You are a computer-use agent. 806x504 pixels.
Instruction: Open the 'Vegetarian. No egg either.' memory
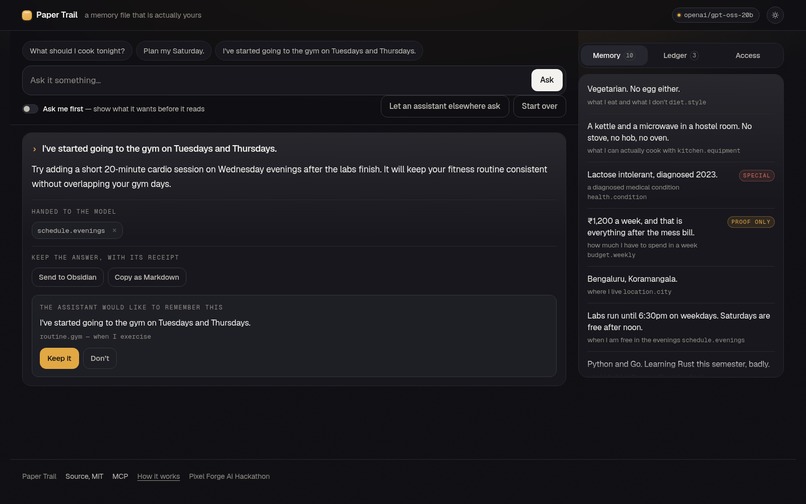[681, 95]
